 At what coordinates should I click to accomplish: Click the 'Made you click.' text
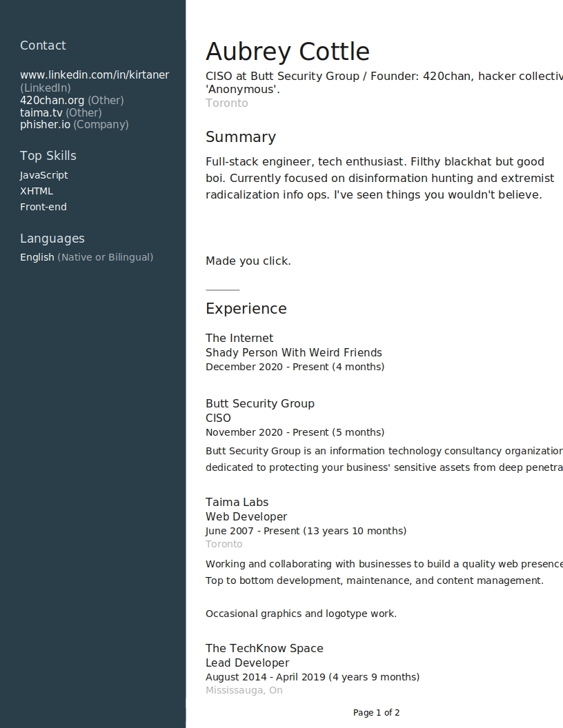(x=248, y=261)
